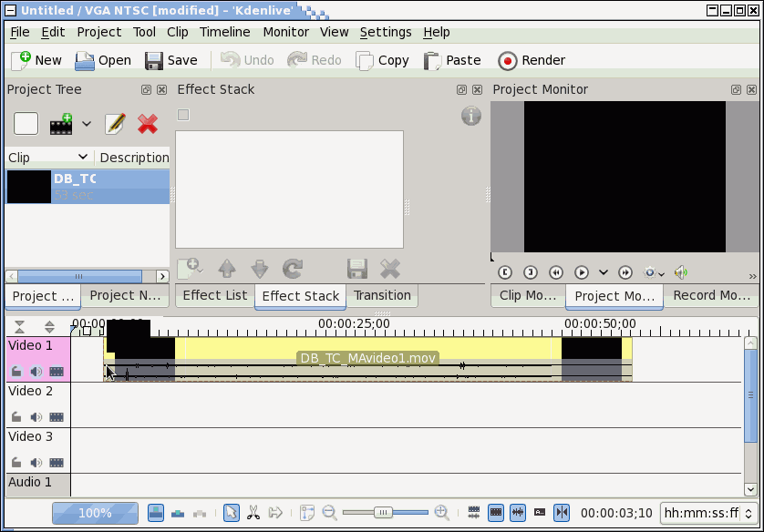
Task: Hide video on Video 2 track
Action: tap(57, 417)
